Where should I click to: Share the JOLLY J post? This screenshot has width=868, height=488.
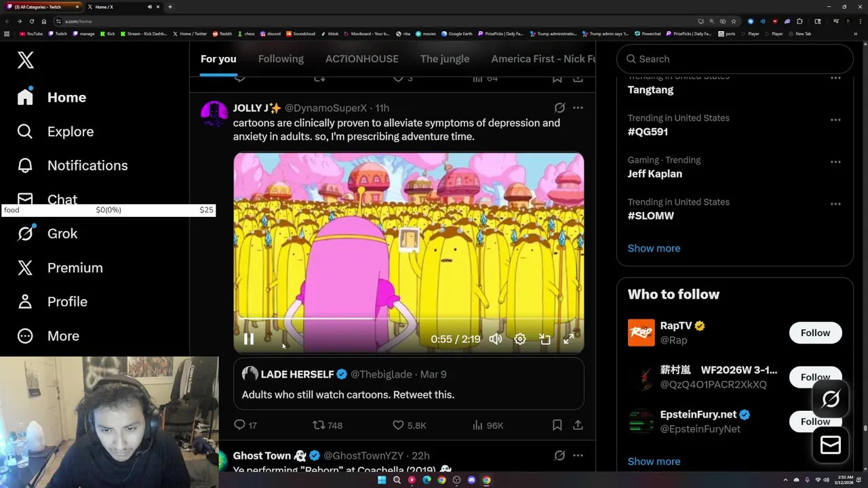(578, 425)
